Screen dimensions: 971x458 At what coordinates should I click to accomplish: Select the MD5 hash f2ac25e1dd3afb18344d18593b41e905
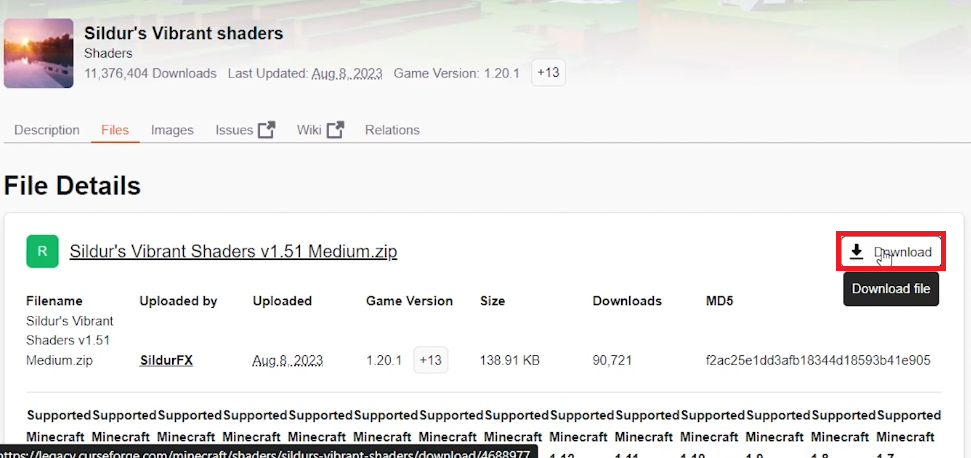818,360
